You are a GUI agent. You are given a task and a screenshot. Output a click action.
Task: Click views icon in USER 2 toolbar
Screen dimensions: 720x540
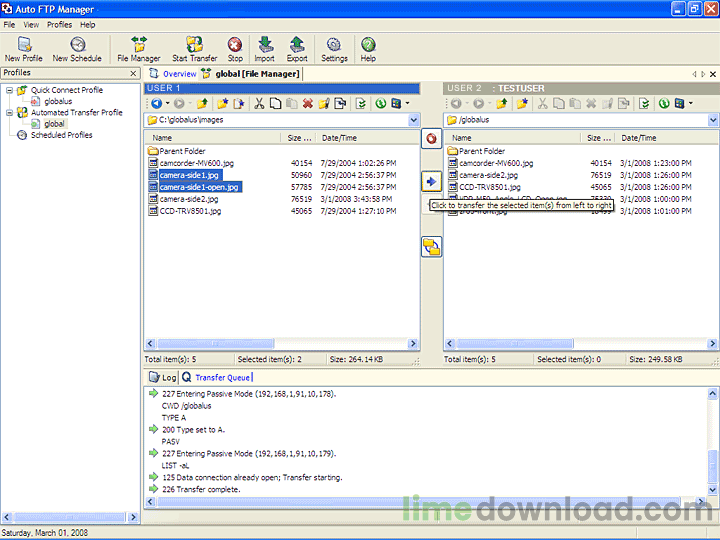point(680,104)
